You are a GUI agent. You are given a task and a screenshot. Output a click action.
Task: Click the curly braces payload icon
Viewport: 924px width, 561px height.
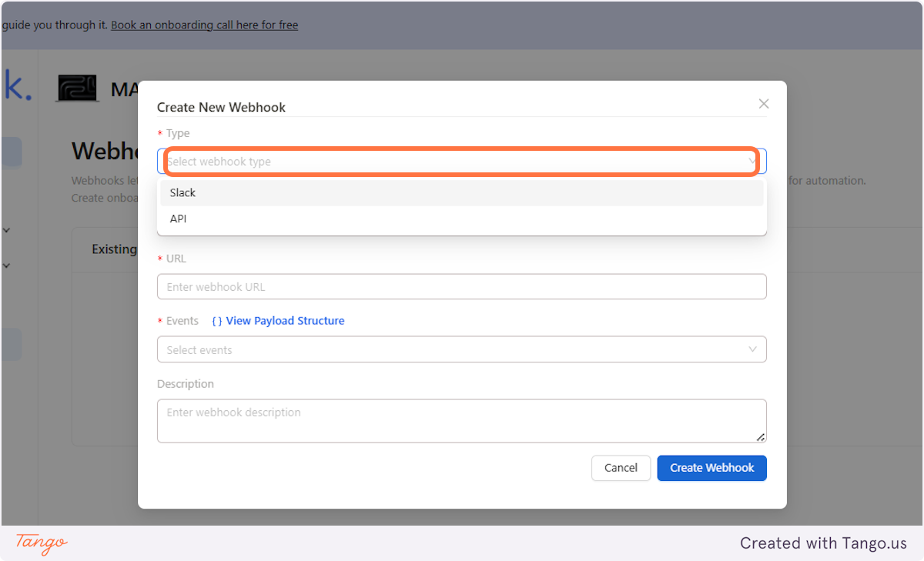click(217, 321)
